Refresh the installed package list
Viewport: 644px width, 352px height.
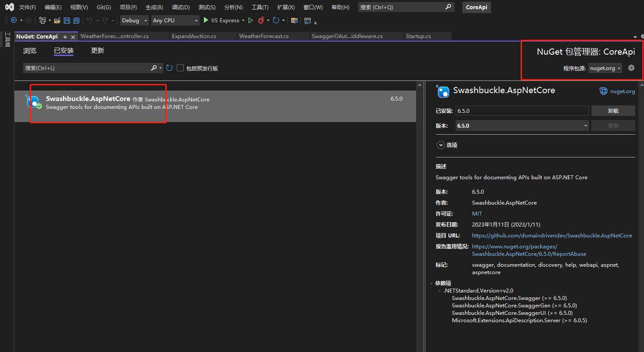[169, 68]
